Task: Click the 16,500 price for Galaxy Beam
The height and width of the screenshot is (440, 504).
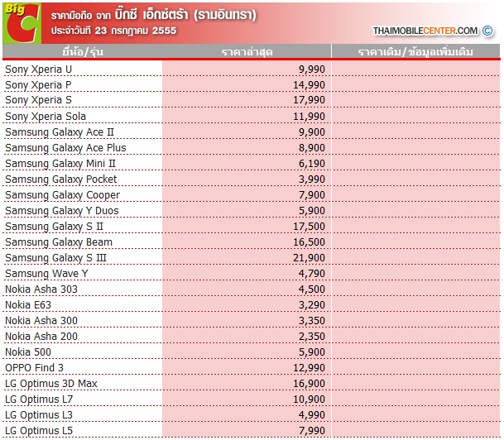Action: click(309, 242)
